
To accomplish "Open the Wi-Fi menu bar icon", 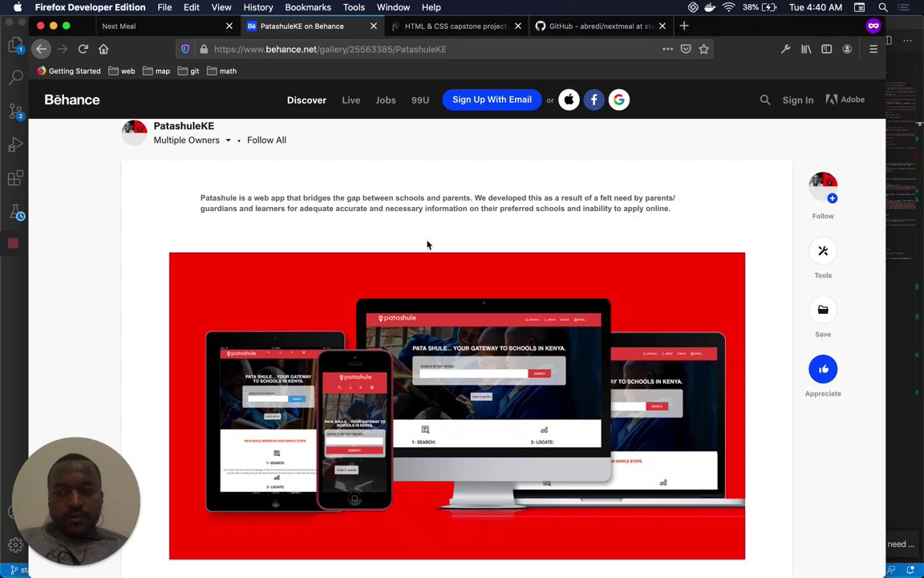I will (729, 7).
